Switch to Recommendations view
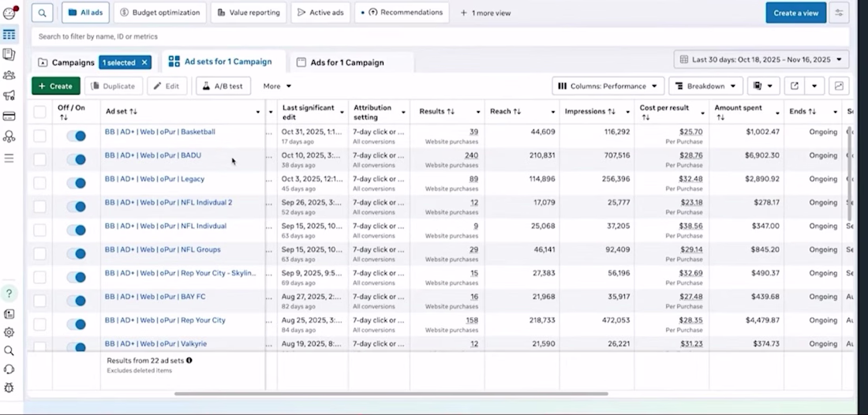Viewport: 868px width, 415px height. point(402,13)
